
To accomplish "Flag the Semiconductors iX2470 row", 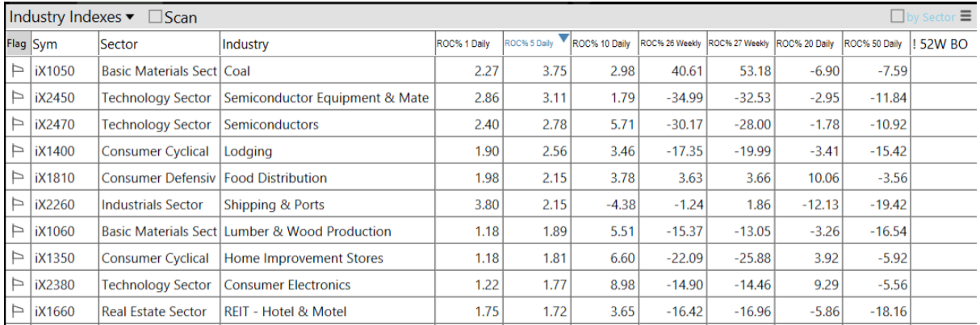I will pos(16,125).
